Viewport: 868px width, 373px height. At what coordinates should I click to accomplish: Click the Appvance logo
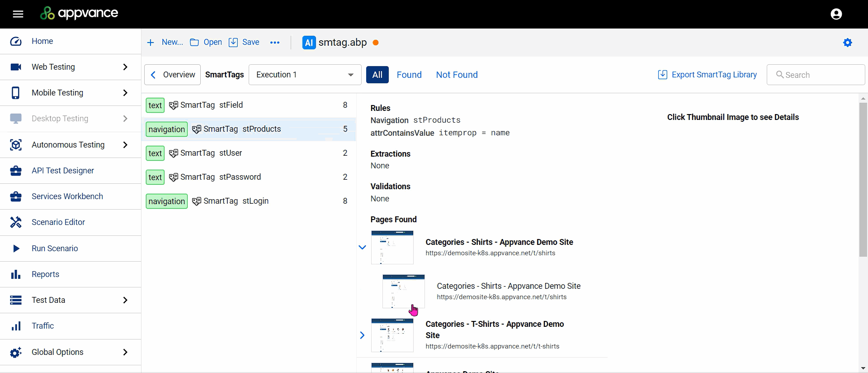79,14
